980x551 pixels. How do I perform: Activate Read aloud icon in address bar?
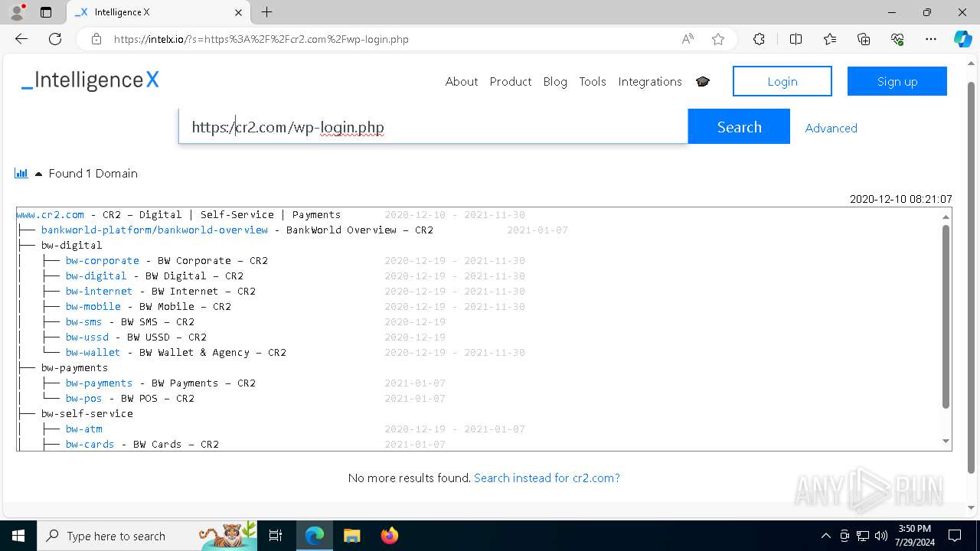click(688, 39)
